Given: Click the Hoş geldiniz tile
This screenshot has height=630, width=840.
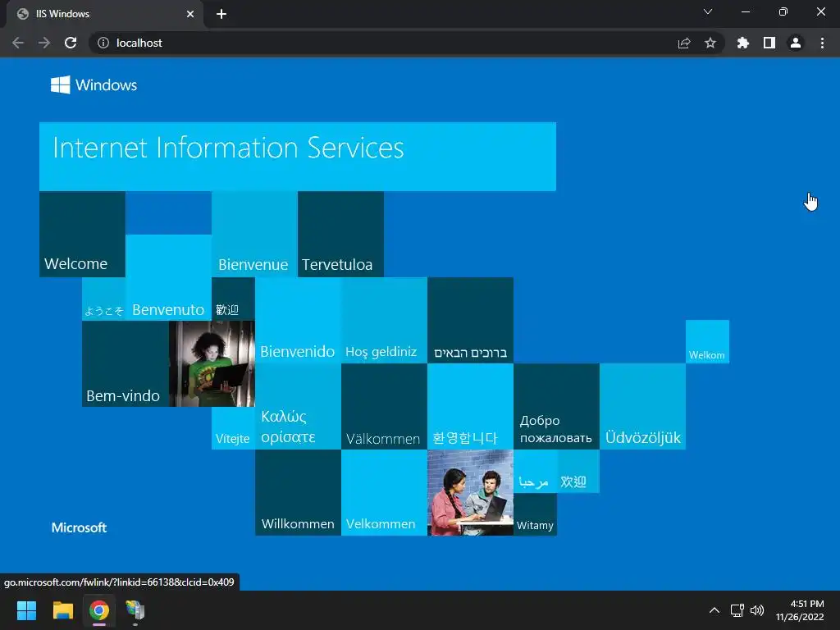Looking at the screenshot, I should (384, 321).
